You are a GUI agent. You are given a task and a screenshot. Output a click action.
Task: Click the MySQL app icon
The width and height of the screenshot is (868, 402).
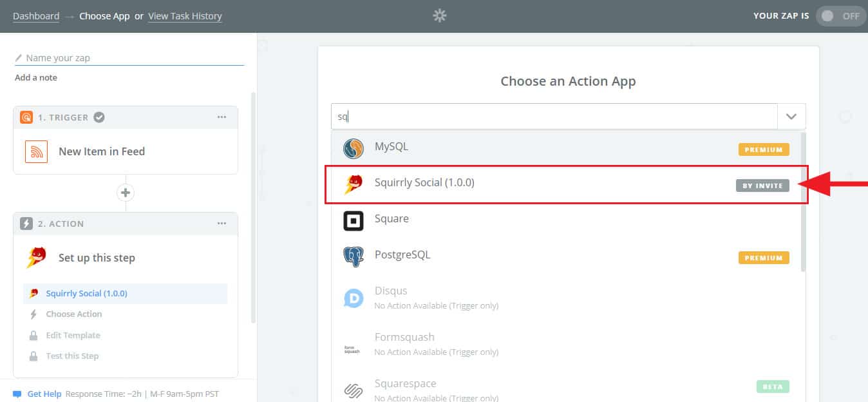(x=354, y=149)
